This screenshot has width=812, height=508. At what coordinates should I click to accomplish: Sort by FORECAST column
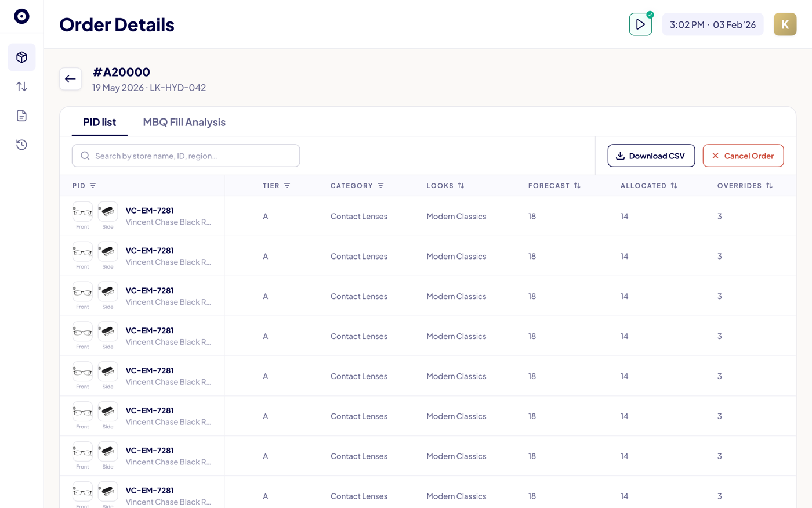(x=577, y=186)
